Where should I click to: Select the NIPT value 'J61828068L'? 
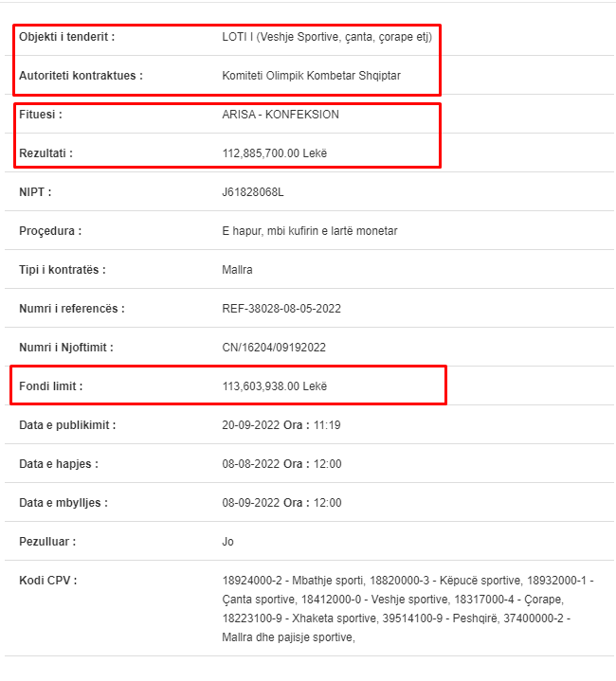click(253, 192)
